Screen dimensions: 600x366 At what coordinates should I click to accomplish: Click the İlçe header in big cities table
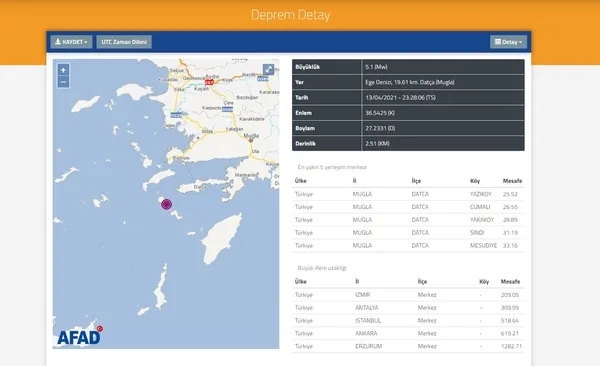422,281
